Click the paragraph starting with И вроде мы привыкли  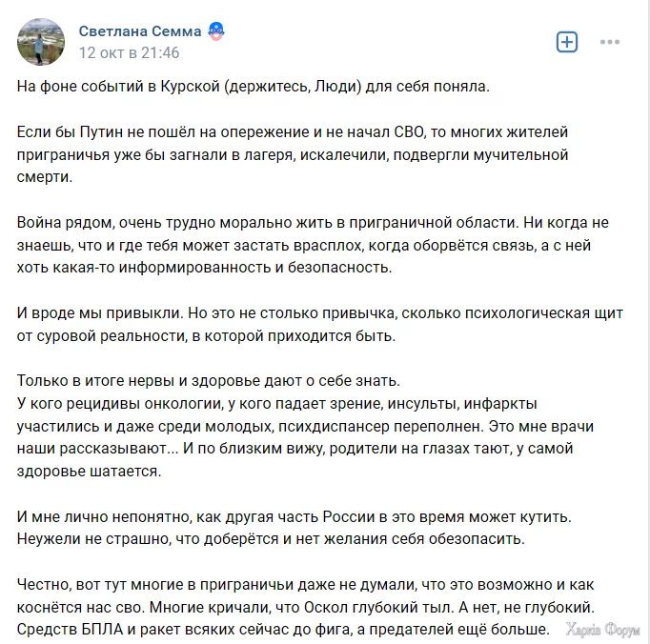(320, 325)
